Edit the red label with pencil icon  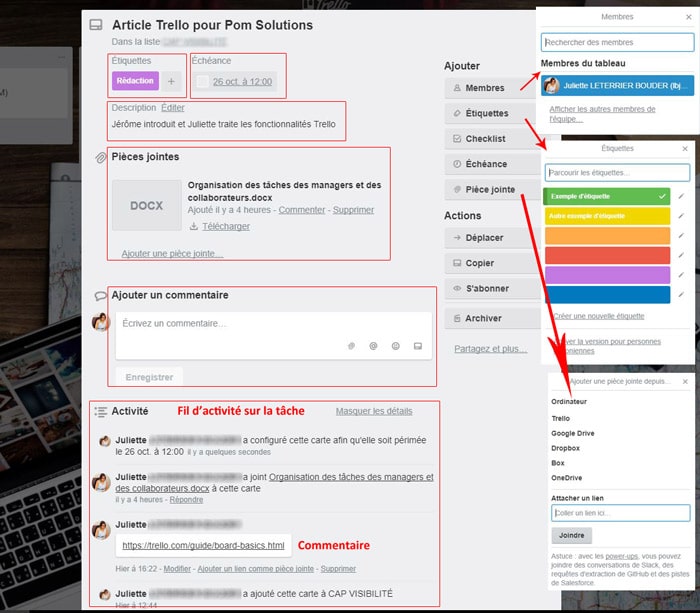(x=681, y=255)
